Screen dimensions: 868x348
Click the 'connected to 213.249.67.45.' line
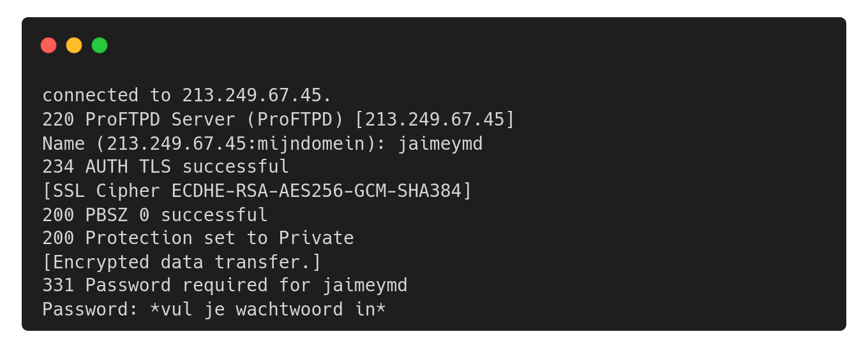[187, 96]
